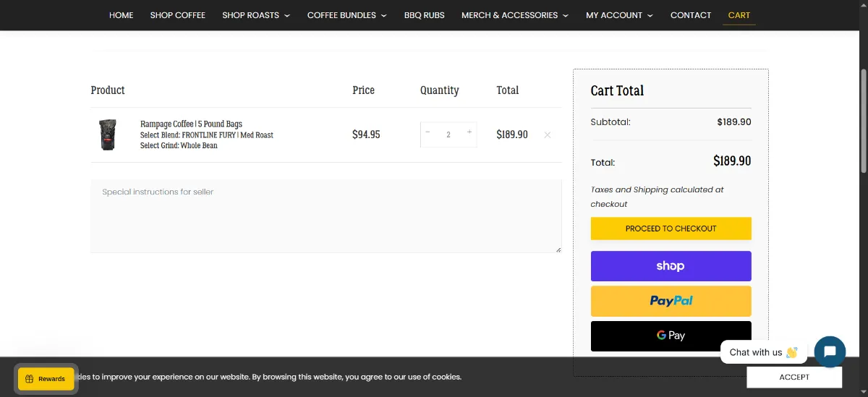Pay with the Shop Pay button

pos(671,266)
